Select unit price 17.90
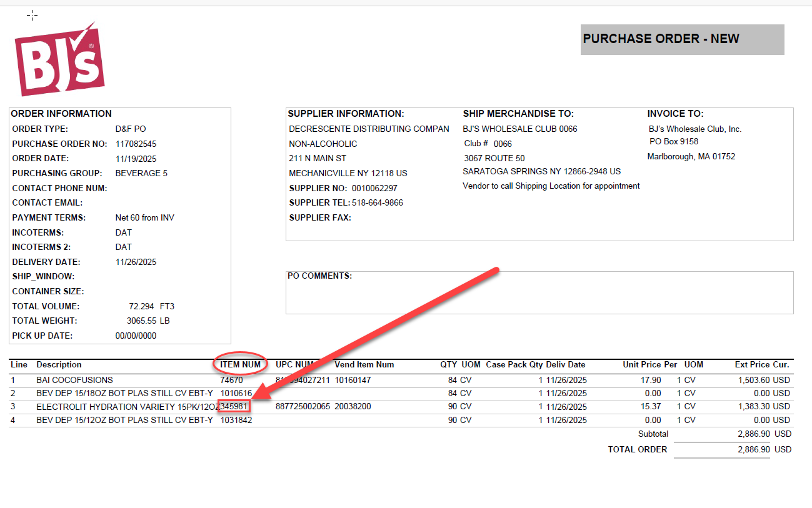 tap(651, 380)
